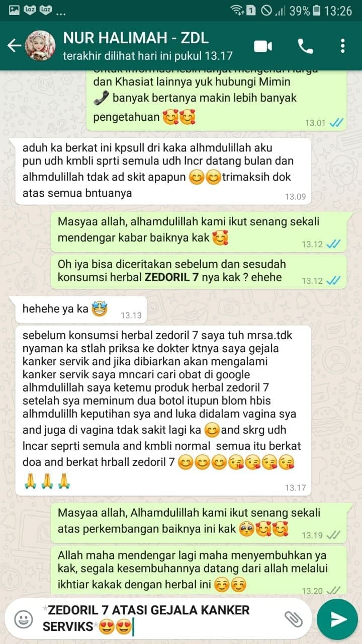This screenshot has height=644, width=362.
Task: Tap the 'terakhir dilihat' last seen text
Action: coord(148,56)
